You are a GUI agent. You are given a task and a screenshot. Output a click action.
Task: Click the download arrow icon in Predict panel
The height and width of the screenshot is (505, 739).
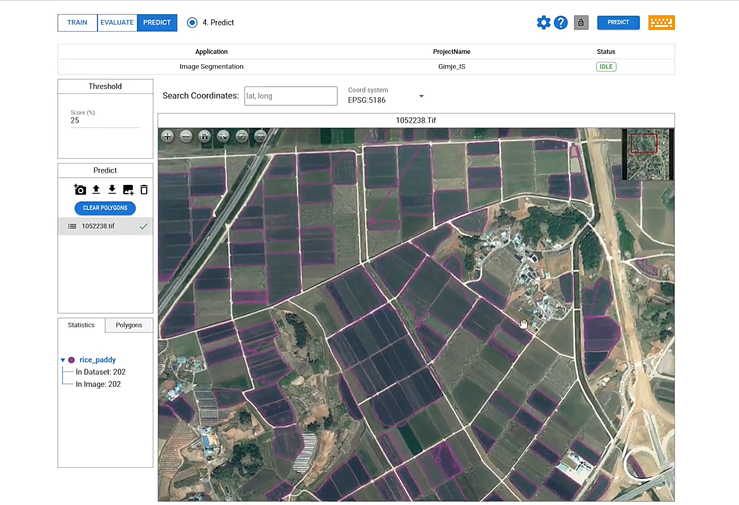pos(112,190)
